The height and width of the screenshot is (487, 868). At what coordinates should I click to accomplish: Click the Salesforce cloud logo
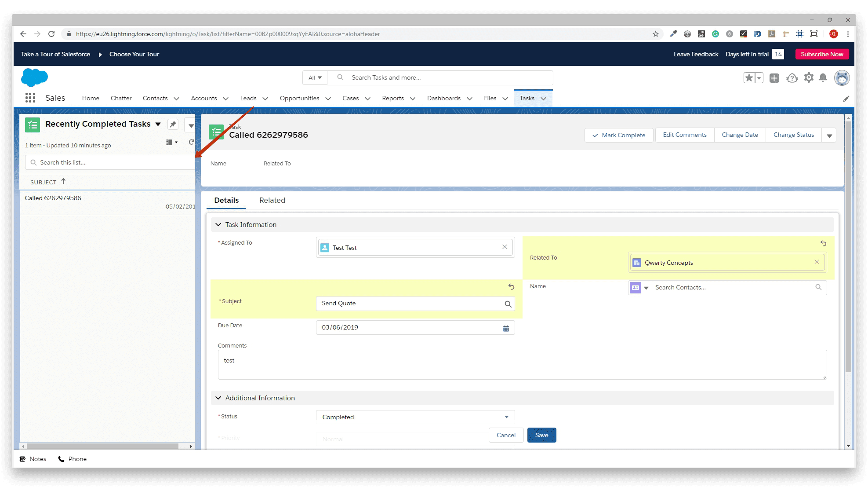(34, 77)
